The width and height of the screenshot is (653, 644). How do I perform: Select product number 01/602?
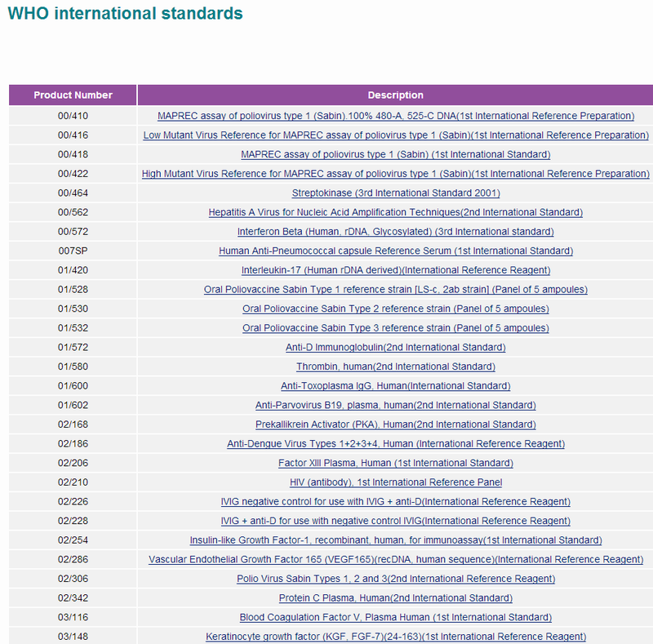(73, 406)
